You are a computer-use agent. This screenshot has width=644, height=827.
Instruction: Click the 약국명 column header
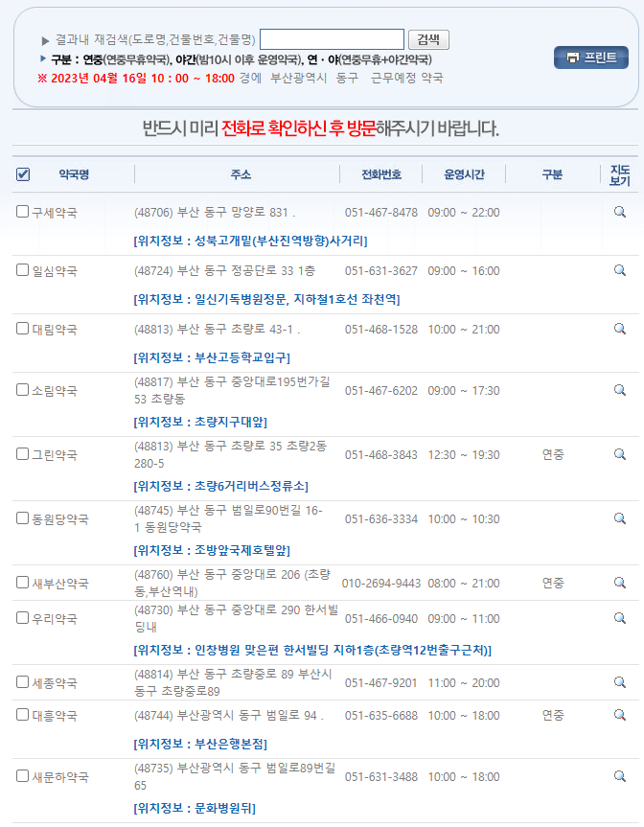(74, 174)
